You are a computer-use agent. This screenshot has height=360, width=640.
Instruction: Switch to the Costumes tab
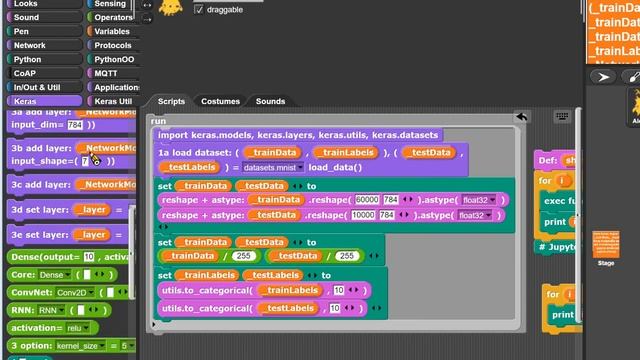point(220,101)
